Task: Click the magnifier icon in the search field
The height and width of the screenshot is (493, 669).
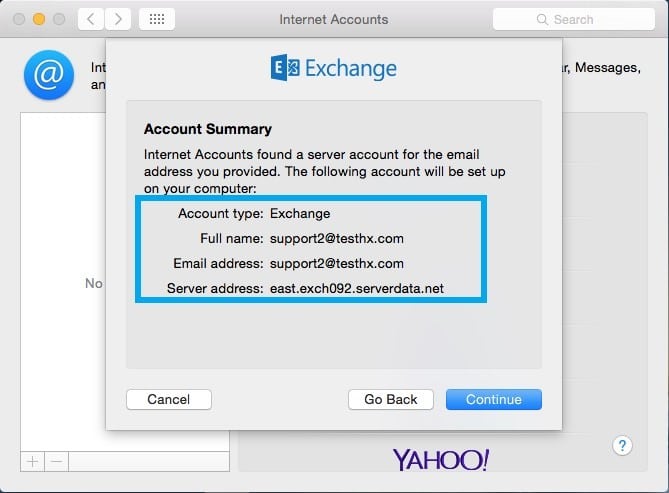Action: 542,20
